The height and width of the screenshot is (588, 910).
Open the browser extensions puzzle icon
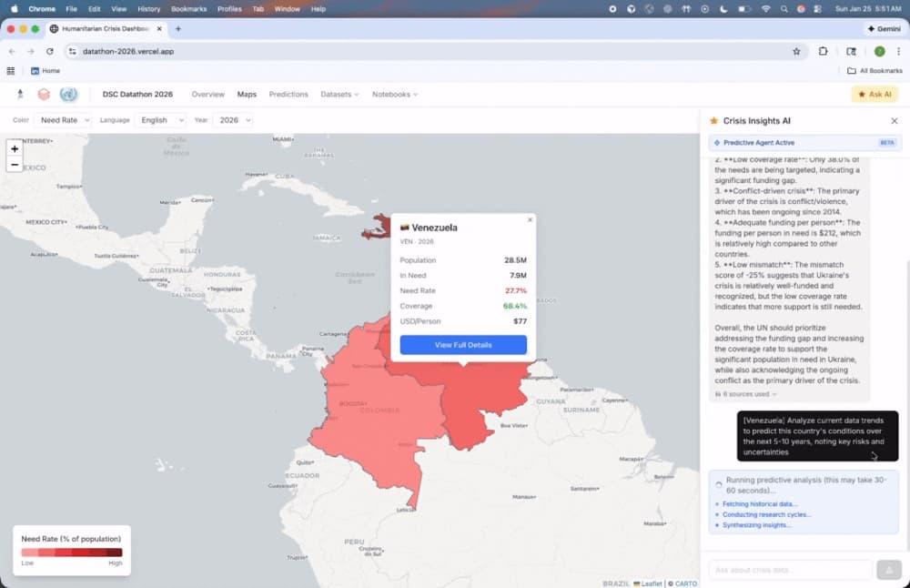[x=823, y=52]
